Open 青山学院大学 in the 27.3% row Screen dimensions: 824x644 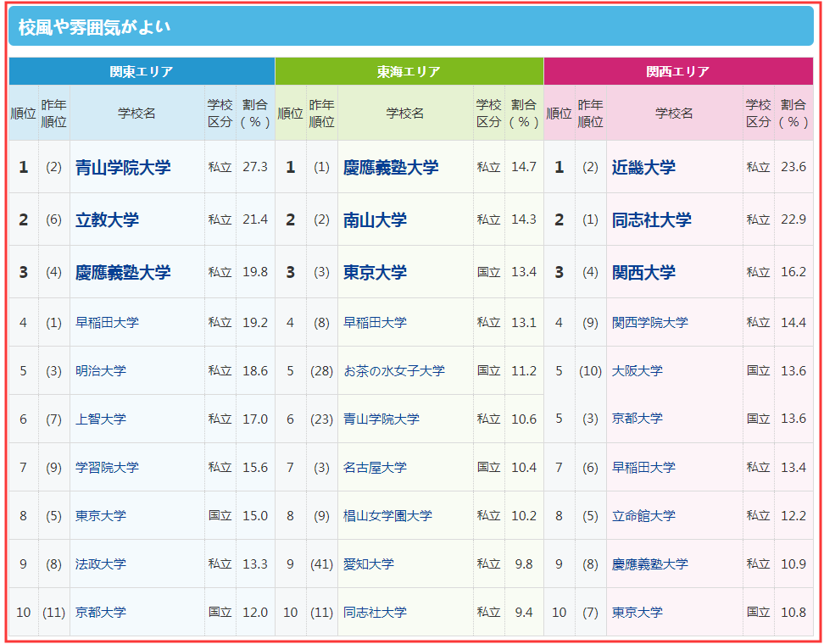(x=123, y=167)
